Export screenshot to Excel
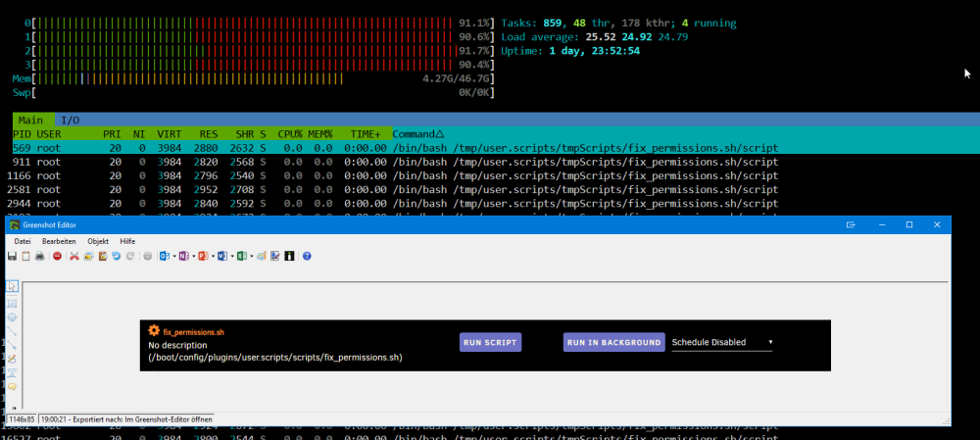Image resolution: width=980 pixels, height=440 pixels. coord(242,256)
